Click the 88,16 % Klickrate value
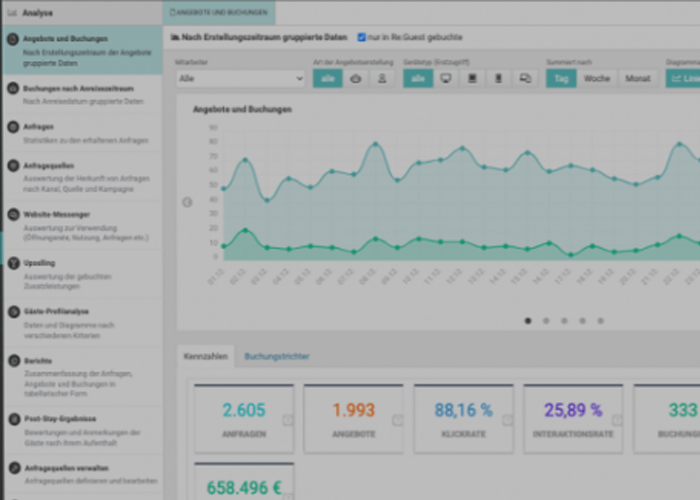Image resolution: width=700 pixels, height=500 pixels. [463, 410]
